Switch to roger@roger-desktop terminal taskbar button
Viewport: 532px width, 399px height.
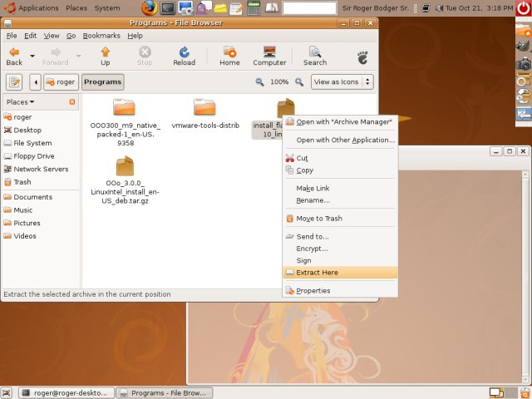pyautogui.click(x=65, y=393)
